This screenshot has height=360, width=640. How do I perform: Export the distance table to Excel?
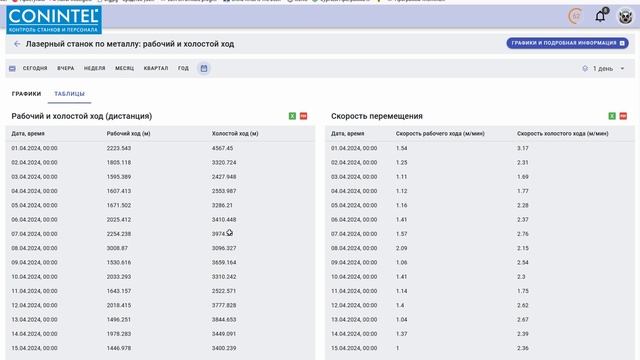(x=292, y=116)
